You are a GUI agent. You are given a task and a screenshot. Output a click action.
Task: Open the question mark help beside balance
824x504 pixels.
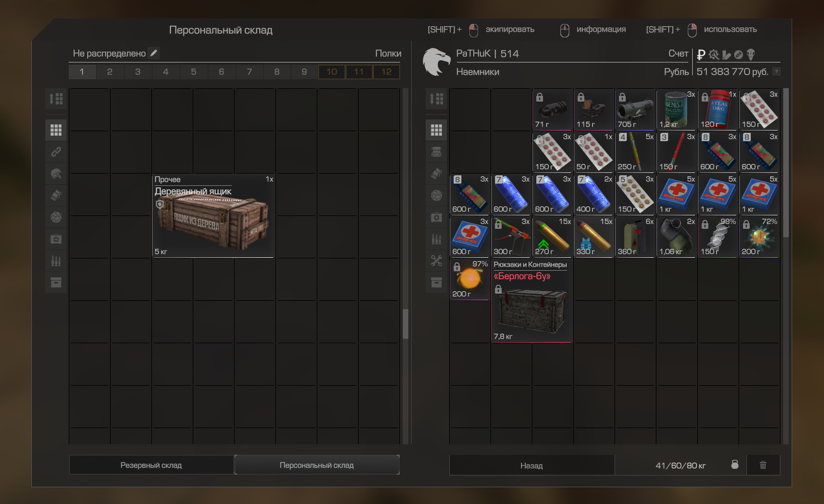tap(776, 71)
